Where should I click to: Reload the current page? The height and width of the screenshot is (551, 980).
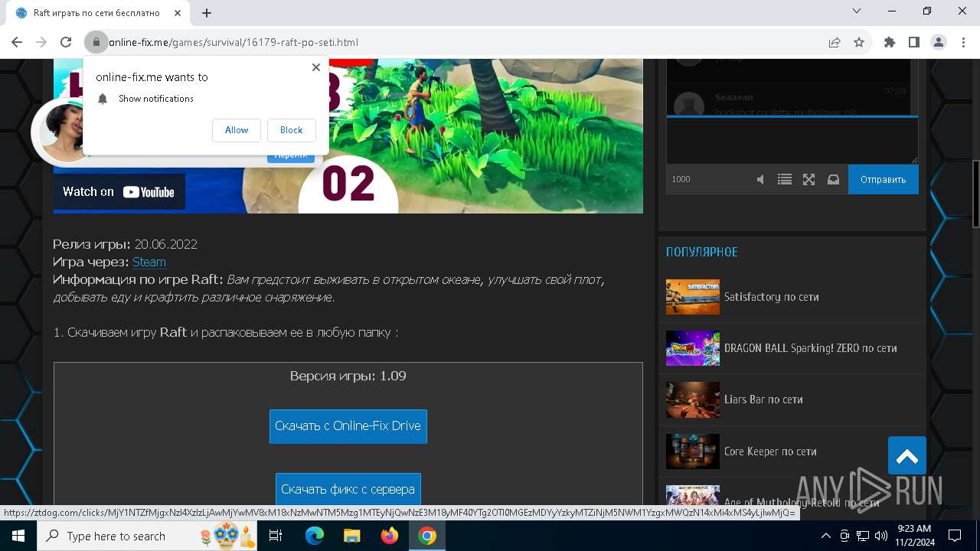point(66,42)
